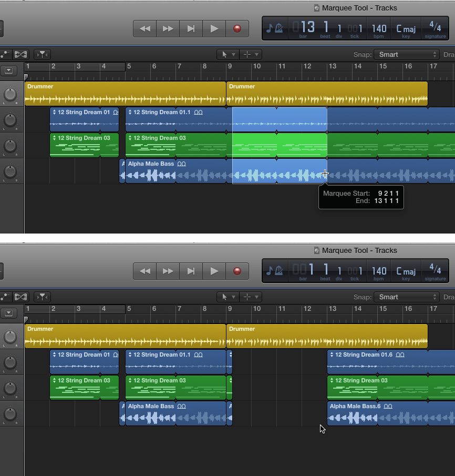The width and height of the screenshot is (455, 476).
Task: Select second Drummer region in bottom window
Action: [x=327, y=336]
